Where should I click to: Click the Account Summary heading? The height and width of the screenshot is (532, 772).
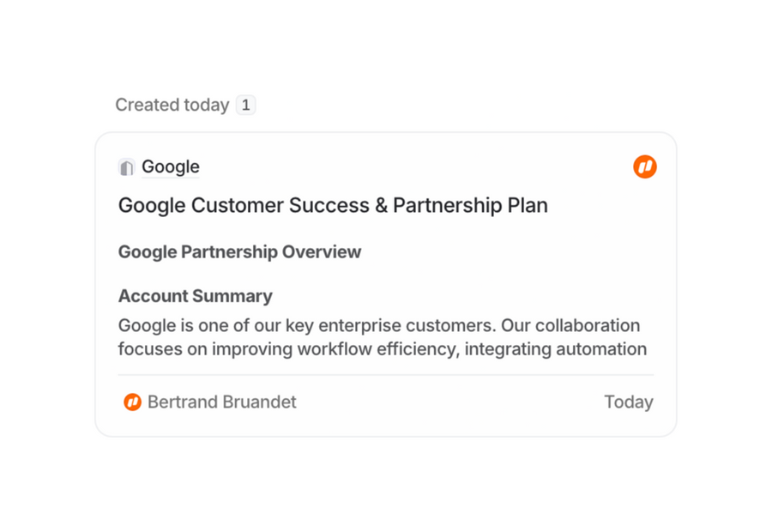tap(195, 296)
